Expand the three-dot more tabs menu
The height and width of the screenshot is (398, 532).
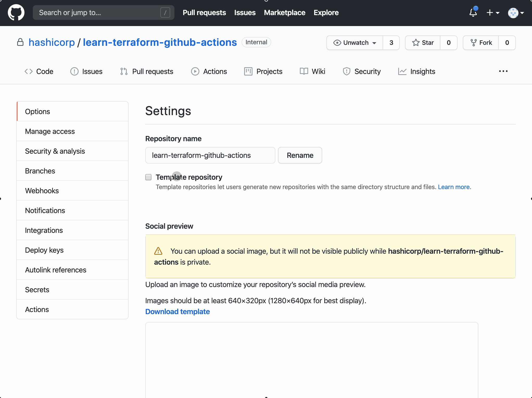tap(503, 71)
